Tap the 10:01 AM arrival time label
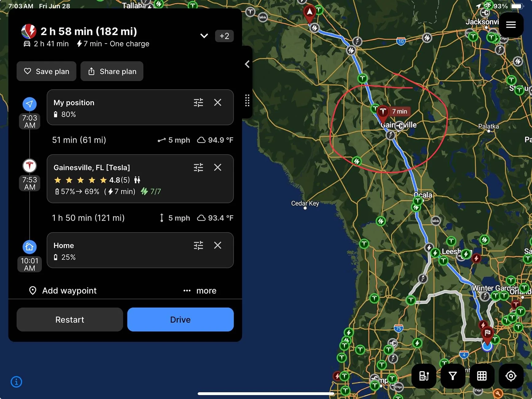The width and height of the screenshot is (532, 399). coord(29,264)
